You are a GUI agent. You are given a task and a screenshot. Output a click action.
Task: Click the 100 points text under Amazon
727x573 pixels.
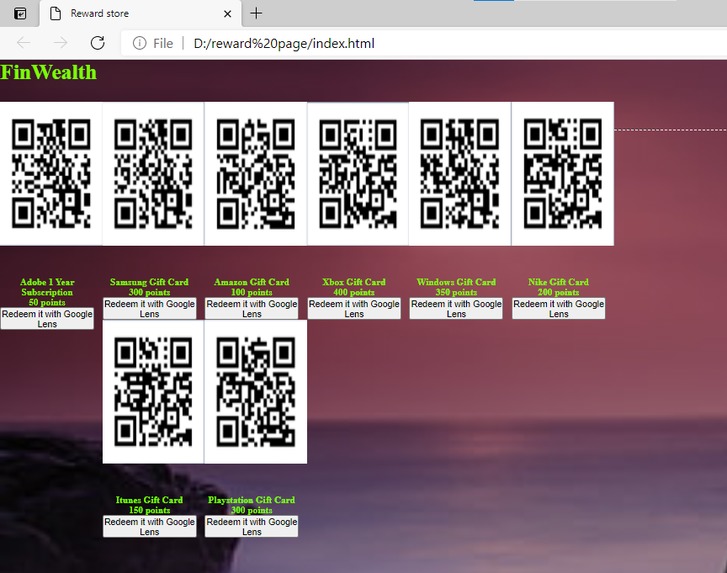click(x=252, y=292)
